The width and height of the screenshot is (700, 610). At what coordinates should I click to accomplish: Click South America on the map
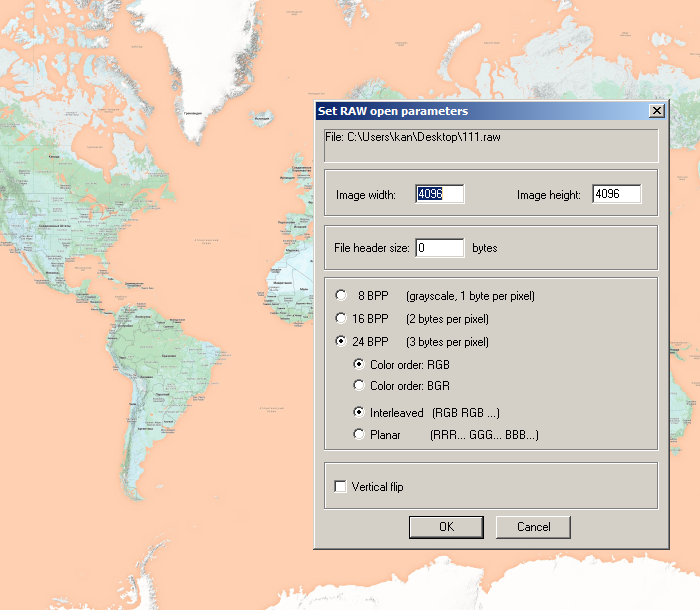[150, 370]
